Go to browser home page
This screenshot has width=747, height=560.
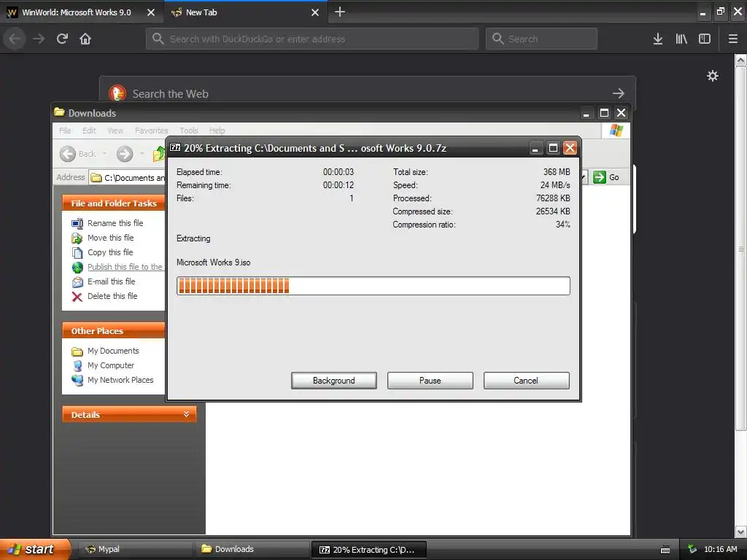[x=85, y=39]
